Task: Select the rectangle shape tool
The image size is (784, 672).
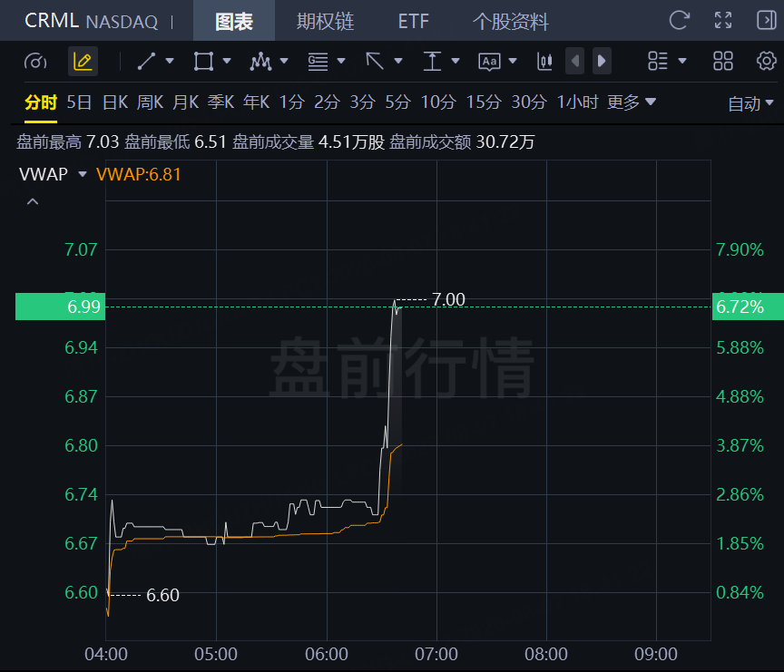Action: point(203,62)
